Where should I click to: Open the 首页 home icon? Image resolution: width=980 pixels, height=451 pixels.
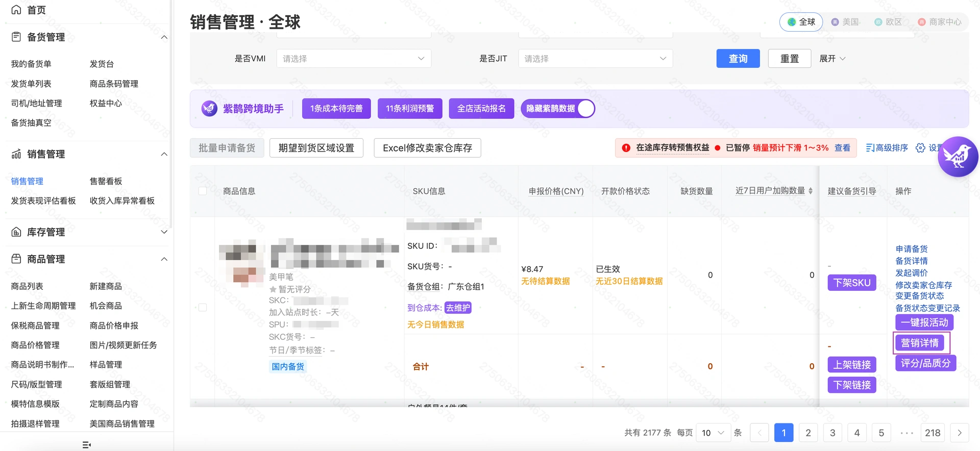pos(16,10)
